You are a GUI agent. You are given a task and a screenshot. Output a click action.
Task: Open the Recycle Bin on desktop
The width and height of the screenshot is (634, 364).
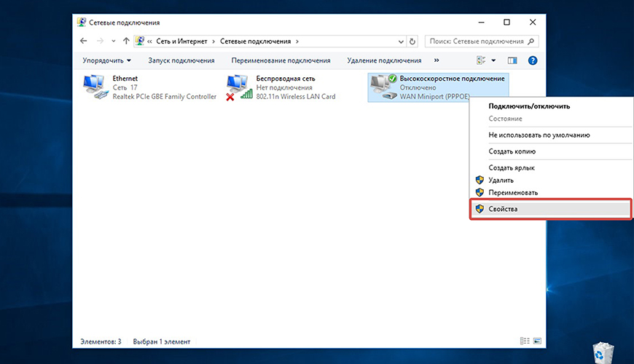(603, 352)
